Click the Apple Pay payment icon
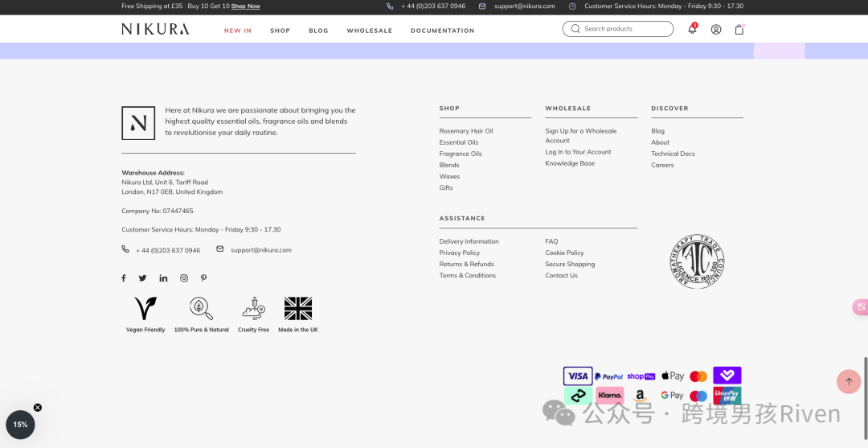 click(x=672, y=376)
